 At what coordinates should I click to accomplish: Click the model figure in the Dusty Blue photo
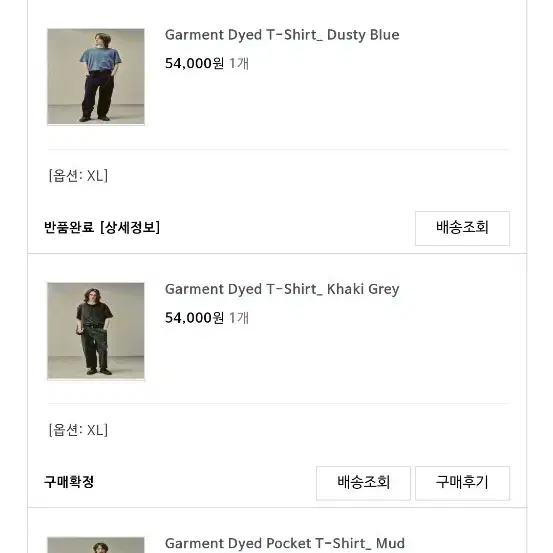pyautogui.click(x=99, y=77)
